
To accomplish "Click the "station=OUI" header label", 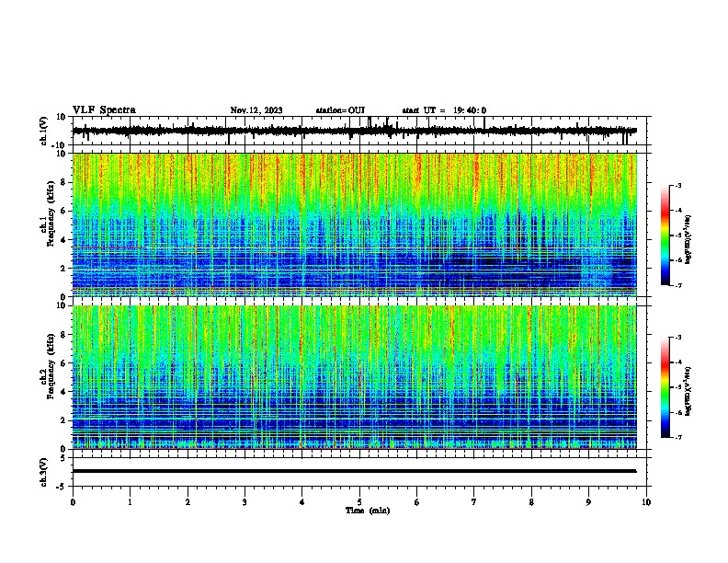I will 340,110.
